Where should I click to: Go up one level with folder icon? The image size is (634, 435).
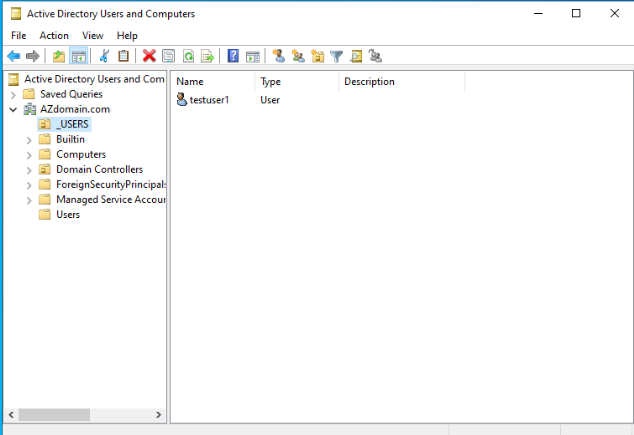[x=59, y=56]
